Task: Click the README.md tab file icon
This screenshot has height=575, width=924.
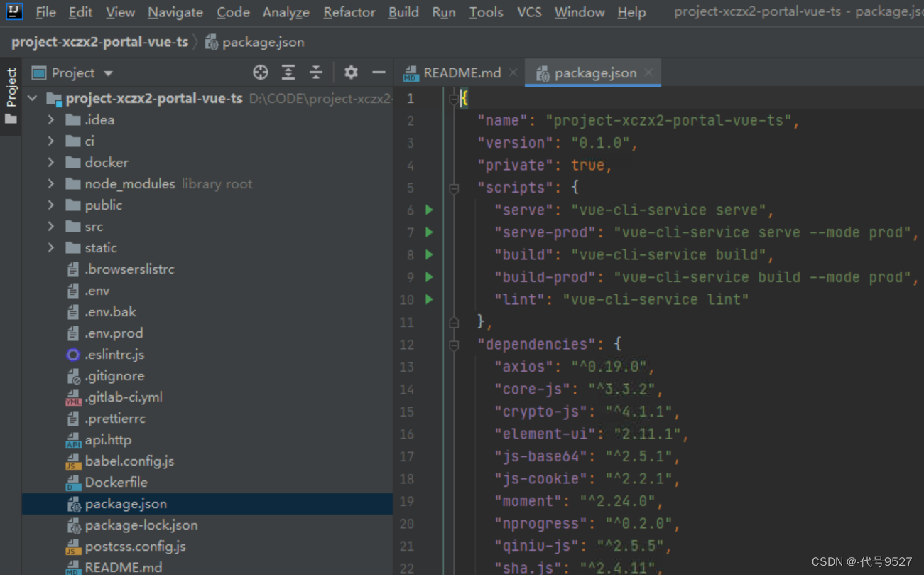Action: coord(411,73)
